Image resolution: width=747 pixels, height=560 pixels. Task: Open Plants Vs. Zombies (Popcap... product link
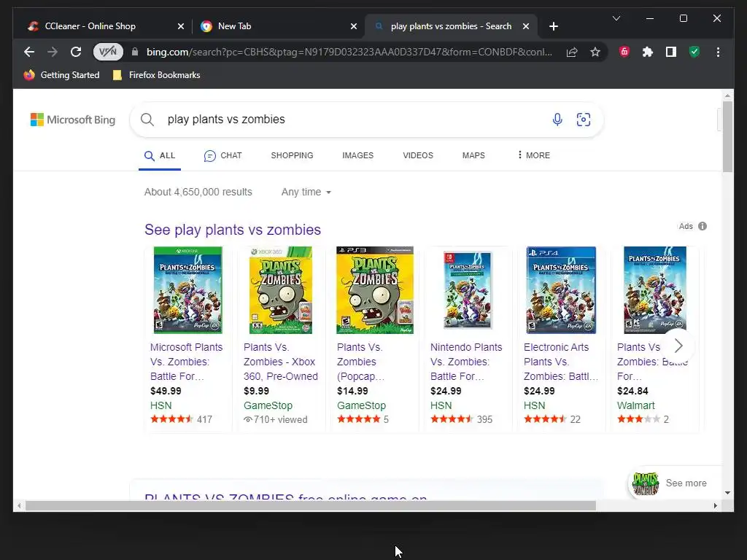360,362
